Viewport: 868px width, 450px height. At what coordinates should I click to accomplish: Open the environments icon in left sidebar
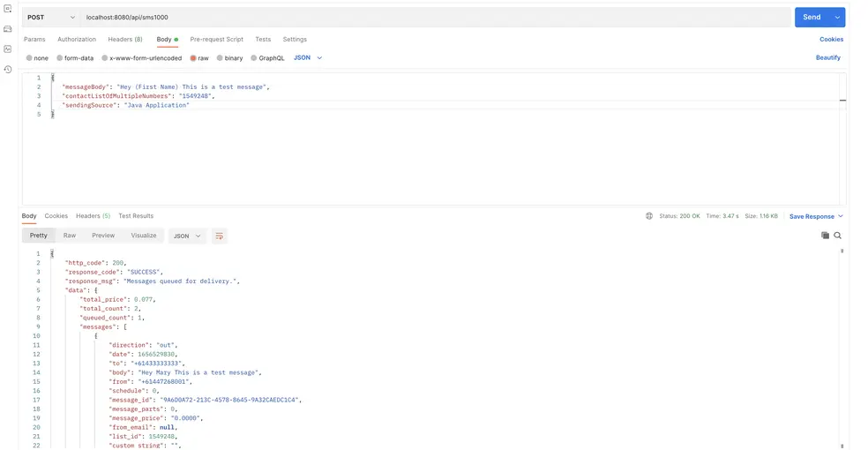point(8,29)
